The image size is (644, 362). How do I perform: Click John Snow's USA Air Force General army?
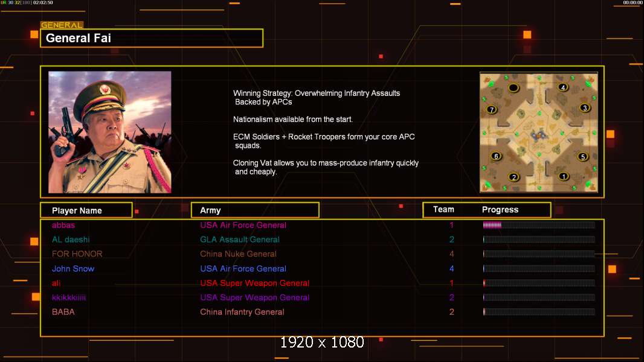pyautogui.click(x=243, y=268)
